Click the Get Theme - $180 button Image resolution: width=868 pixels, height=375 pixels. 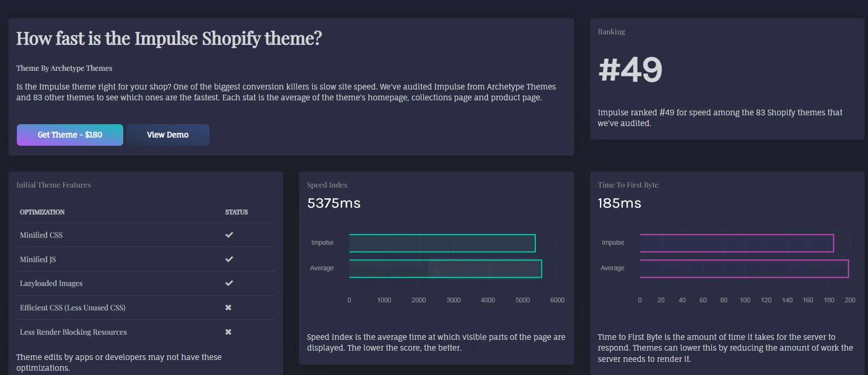[70, 135]
